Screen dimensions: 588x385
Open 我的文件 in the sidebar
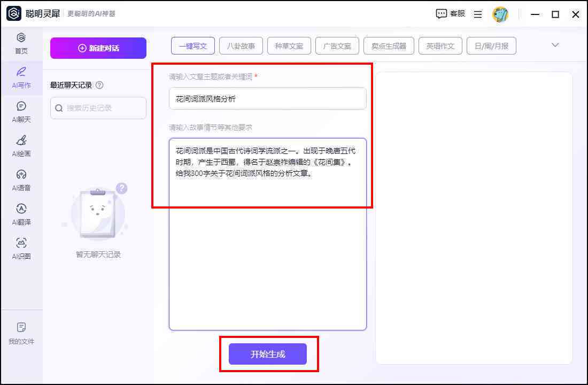pos(21,333)
